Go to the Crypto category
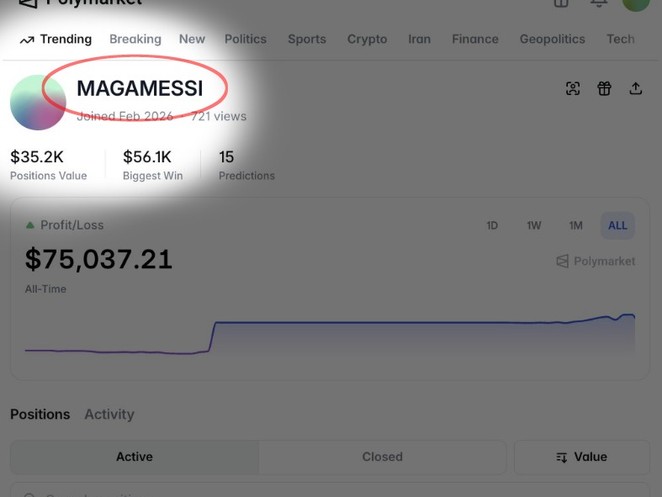The width and height of the screenshot is (662, 497). 367,39
